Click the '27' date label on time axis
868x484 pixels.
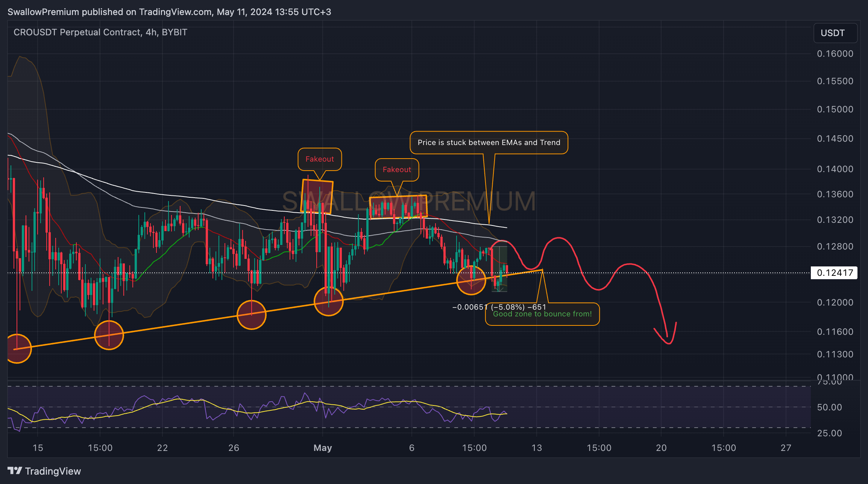(x=786, y=448)
